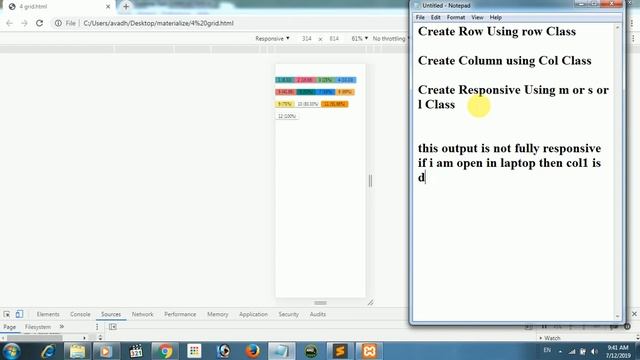This screenshot has width=640, height=360.
Task: Switch to the Sources tab
Action: click(111, 314)
